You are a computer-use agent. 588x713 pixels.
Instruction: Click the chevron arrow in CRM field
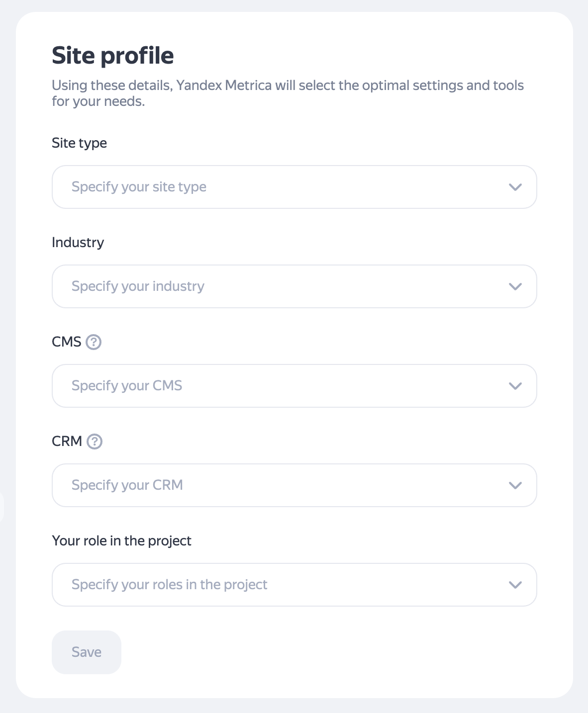515,486
